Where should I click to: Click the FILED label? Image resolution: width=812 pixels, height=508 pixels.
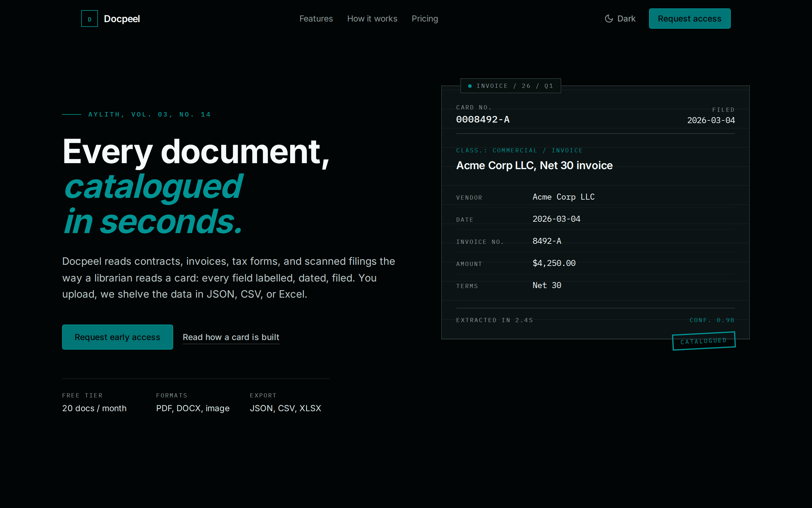[723, 110]
